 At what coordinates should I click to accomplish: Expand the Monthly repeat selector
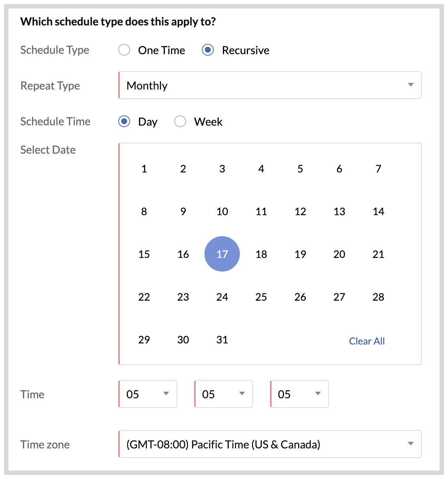[x=410, y=85]
